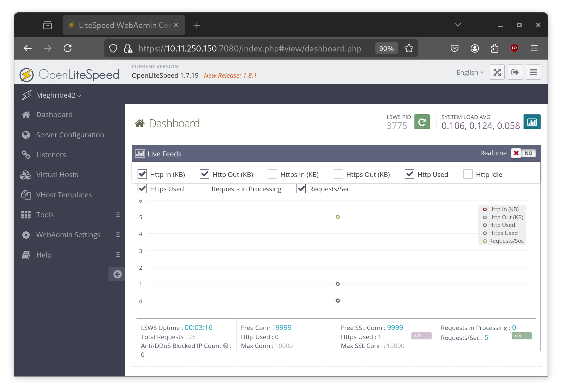Screen dimensions: 562x392
Task: Open the Firefox list all tabs chevron
Action: tap(458, 25)
